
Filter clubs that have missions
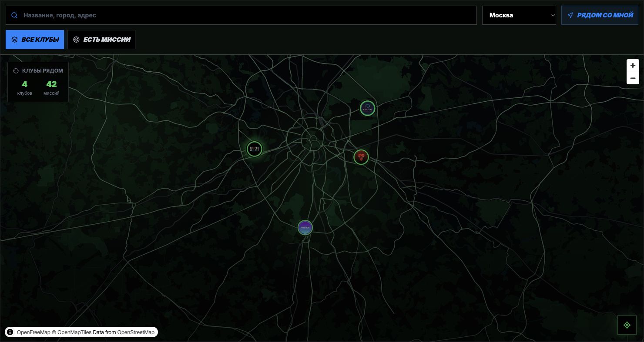(x=101, y=40)
